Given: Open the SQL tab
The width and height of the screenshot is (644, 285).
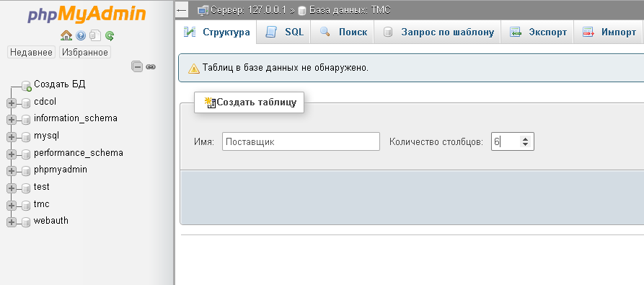Looking at the screenshot, I should click(x=284, y=32).
